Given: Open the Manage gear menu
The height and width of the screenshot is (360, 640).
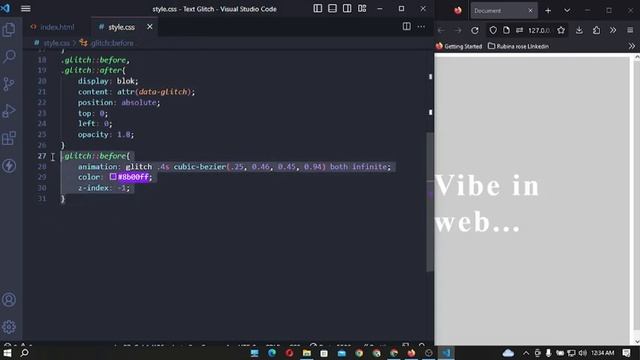Looking at the screenshot, I should click(9, 327).
